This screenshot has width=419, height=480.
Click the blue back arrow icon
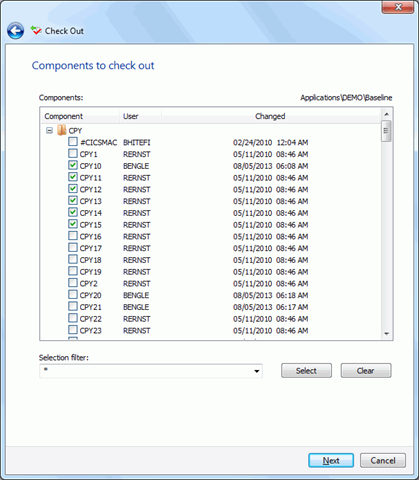point(15,31)
